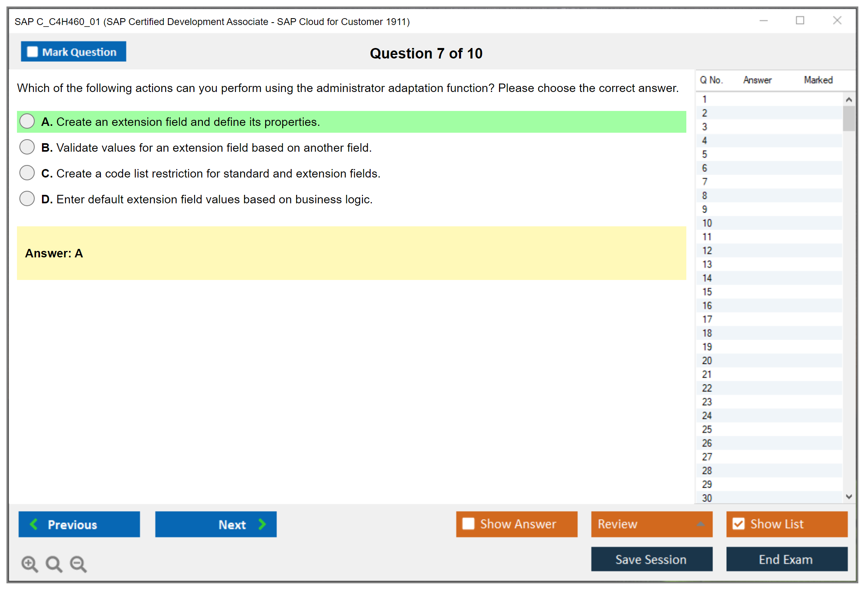The width and height of the screenshot is (868, 593).
Task: Click the green right arrow on Next
Action: click(262, 524)
